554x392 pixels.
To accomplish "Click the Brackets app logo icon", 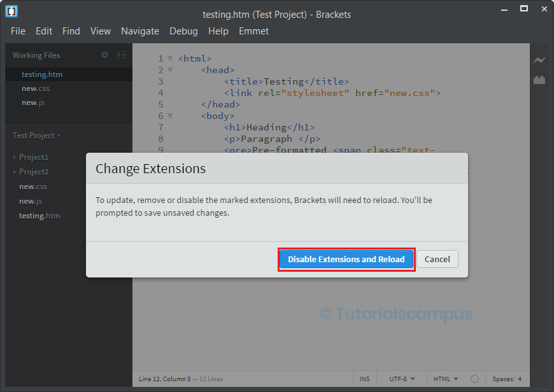I will click(11, 11).
